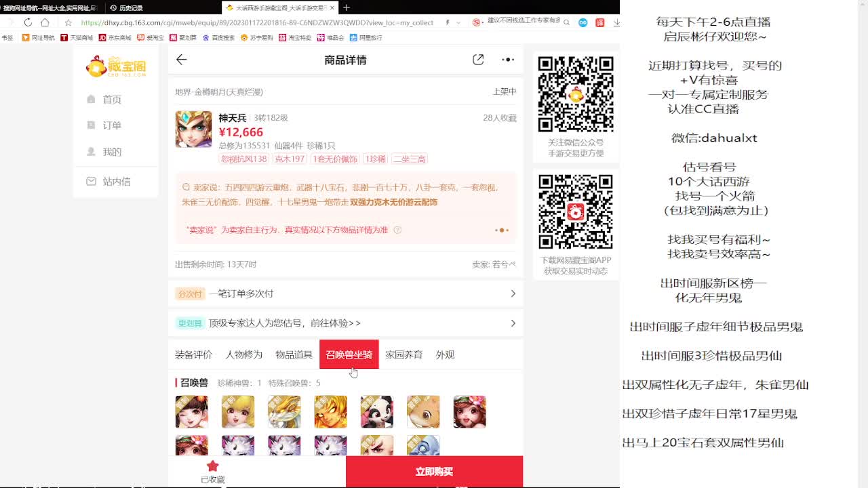This screenshot has width=868, height=488.
Task: Switch to the 物品道具 tab
Action: 294,354
